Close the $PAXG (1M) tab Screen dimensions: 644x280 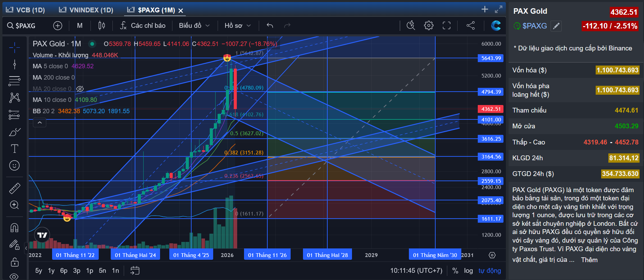[x=181, y=11]
